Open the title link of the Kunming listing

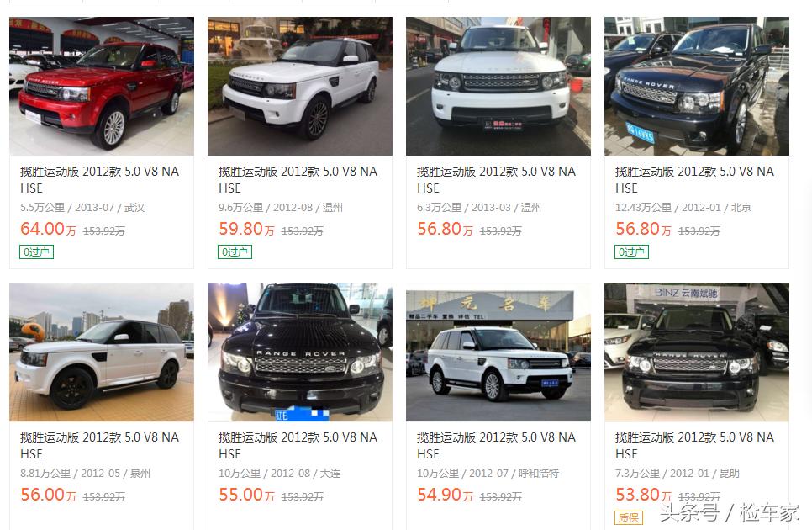694,445
